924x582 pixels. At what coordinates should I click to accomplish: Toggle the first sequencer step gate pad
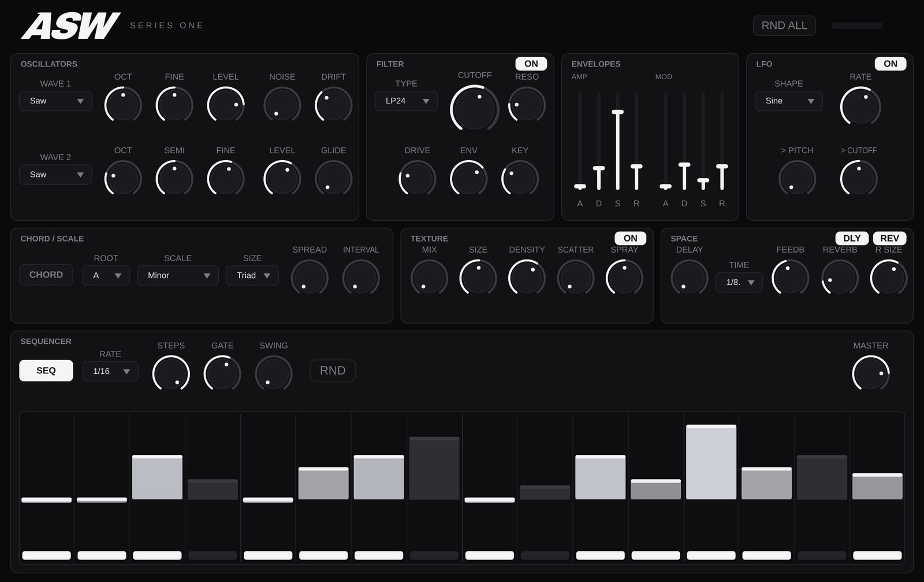point(46,555)
